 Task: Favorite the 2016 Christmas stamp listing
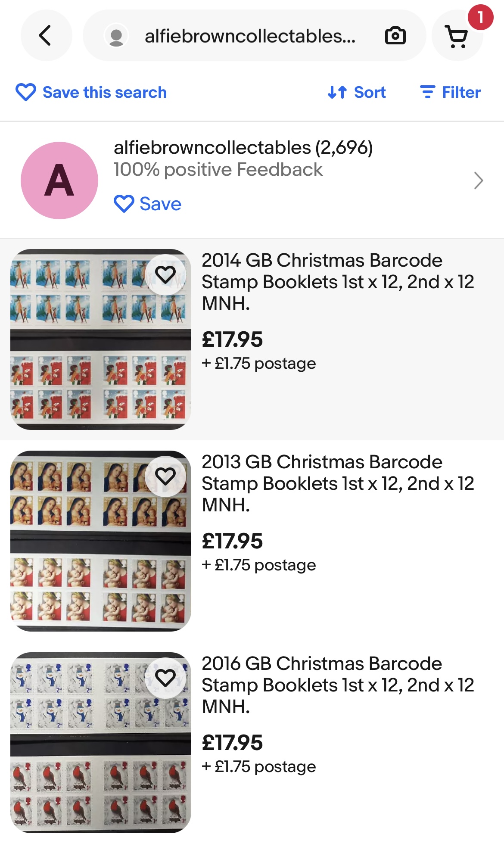[165, 678]
